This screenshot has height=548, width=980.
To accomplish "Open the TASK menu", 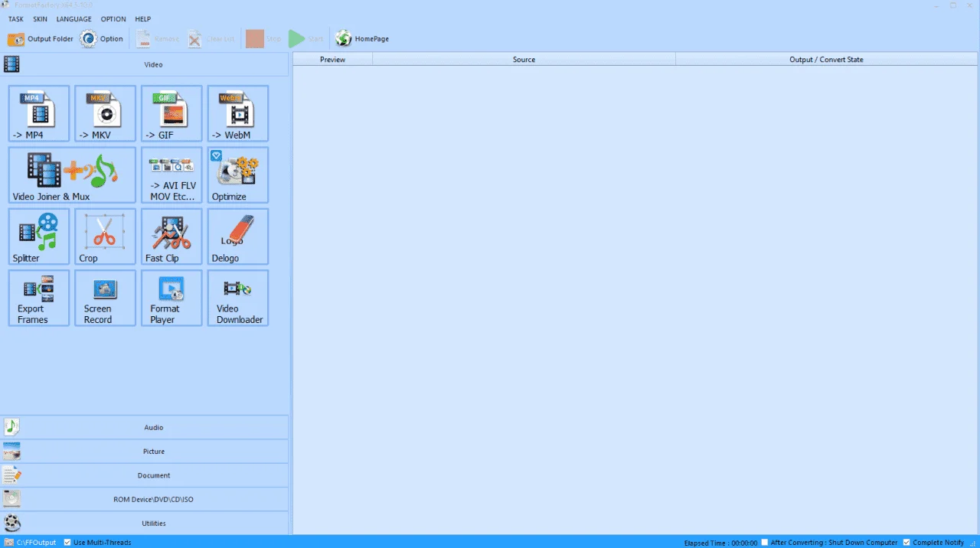I will click(x=15, y=19).
